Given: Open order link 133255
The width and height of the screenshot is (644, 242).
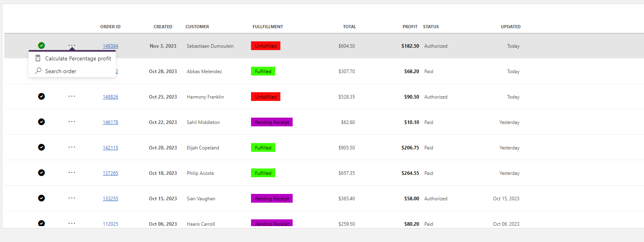Looking at the screenshot, I should [110, 199].
